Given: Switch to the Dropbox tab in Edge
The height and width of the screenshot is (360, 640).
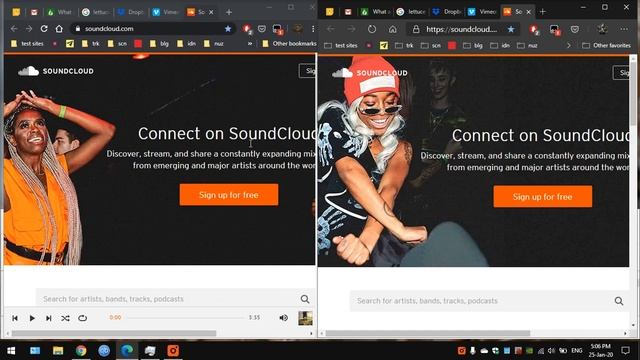Looking at the screenshot, I should pyautogui.click(x=447, y=12).
